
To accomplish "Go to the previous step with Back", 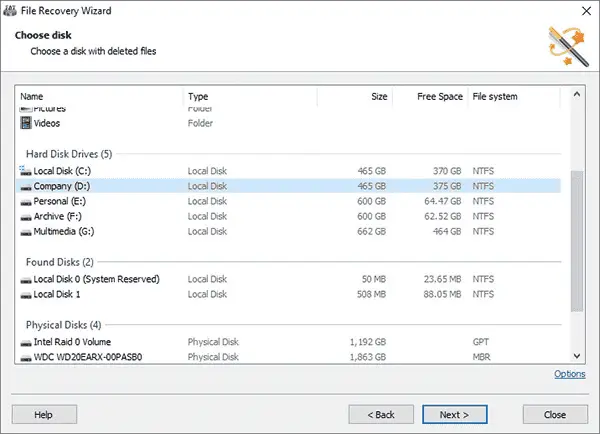I will pos(381,414).
